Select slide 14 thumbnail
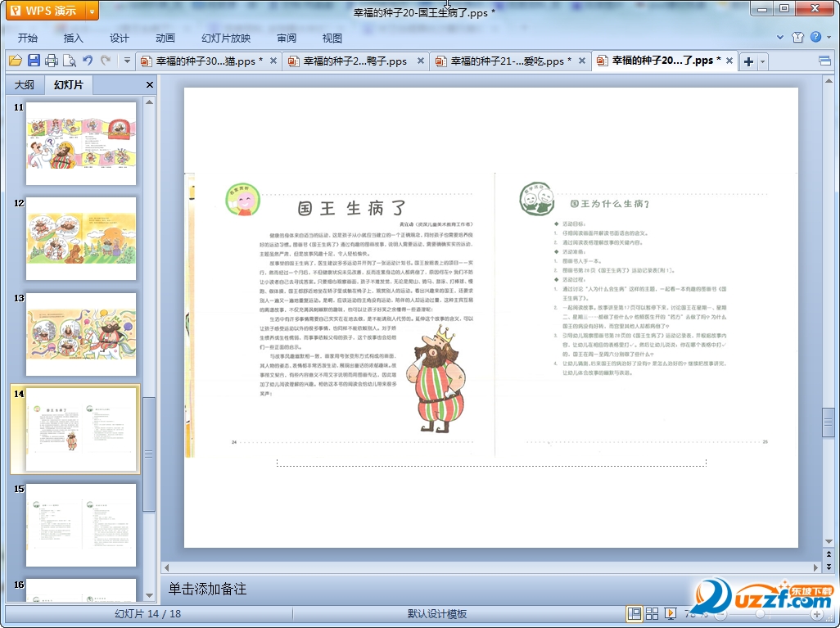Screen dimensions: 840x628 coord(81,430)
